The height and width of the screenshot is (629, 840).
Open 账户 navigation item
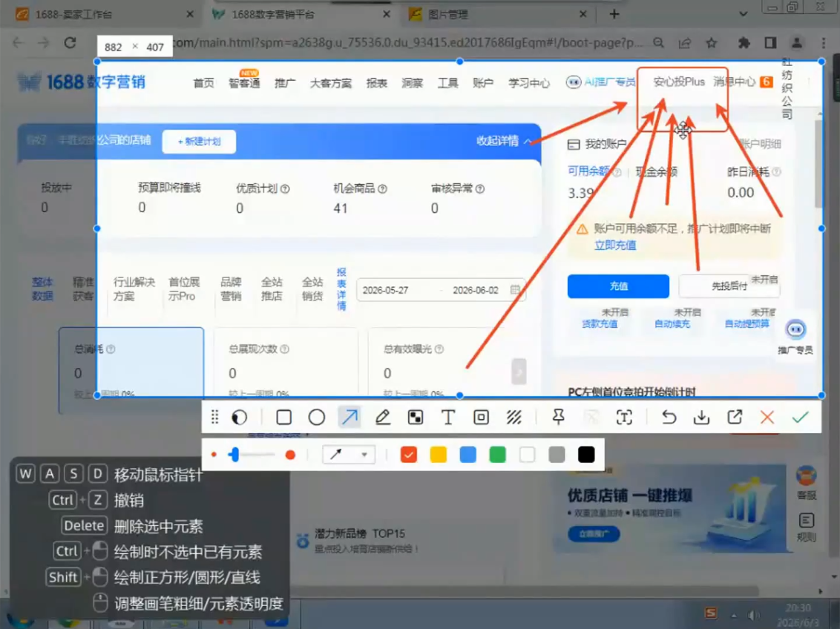pos(482,83)
